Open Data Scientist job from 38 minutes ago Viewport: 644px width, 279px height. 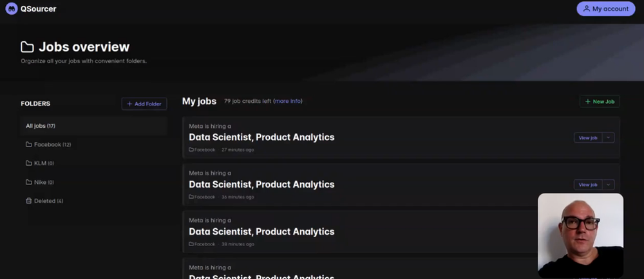(261, 231)
